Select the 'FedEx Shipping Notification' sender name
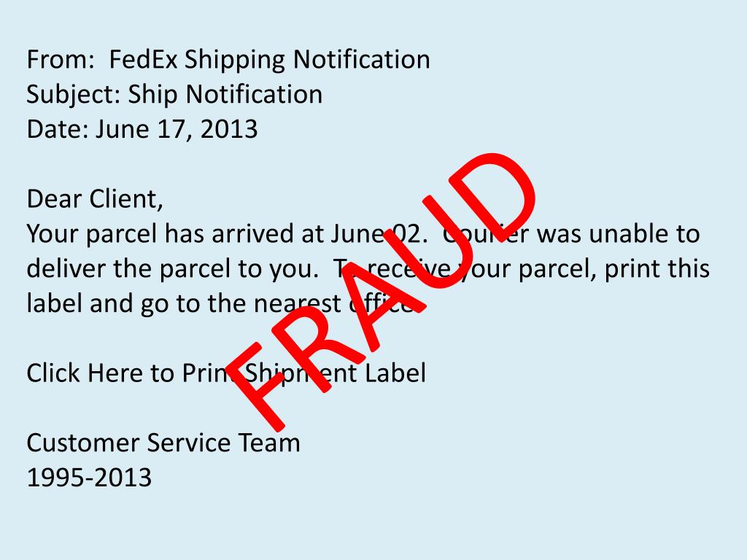Viewport: 747px width, 560px height. [270, 61]
